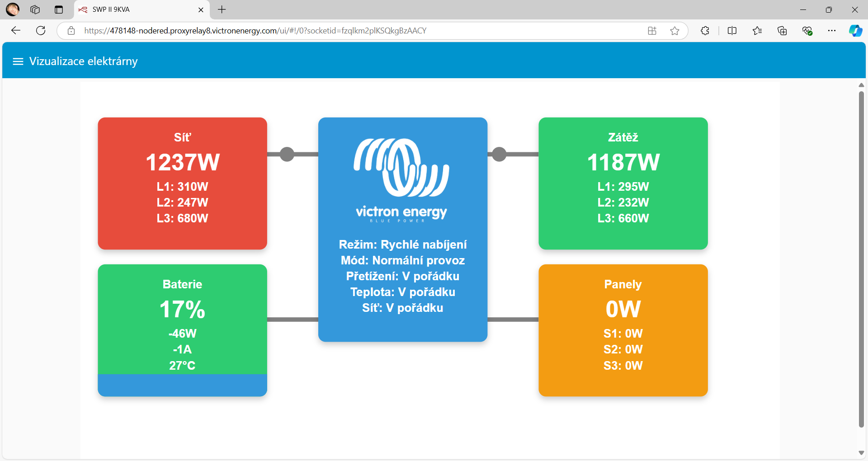Screen dimensions: 868x461
Task: Click the grid total 1237W value
Action: 183,163
